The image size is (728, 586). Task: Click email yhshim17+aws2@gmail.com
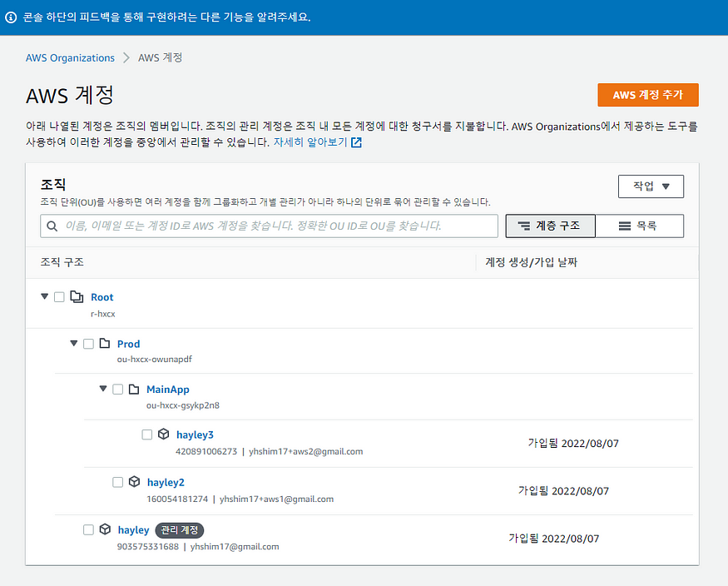click(306, 451)
